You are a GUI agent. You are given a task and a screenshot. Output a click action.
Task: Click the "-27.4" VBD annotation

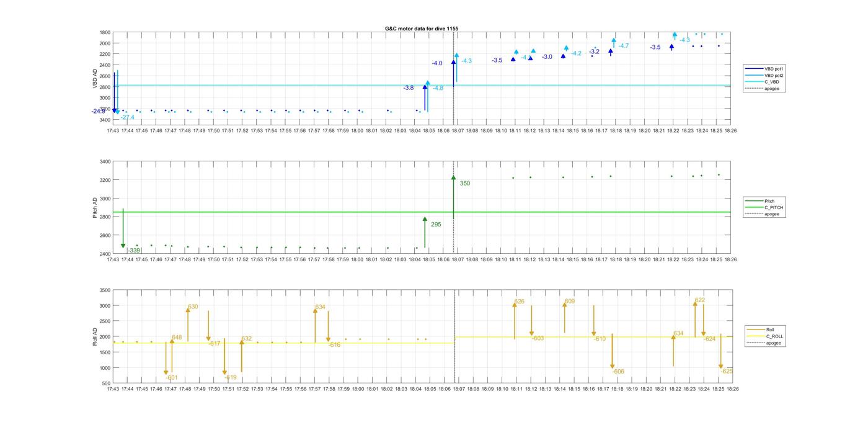[x=127, y=117]
